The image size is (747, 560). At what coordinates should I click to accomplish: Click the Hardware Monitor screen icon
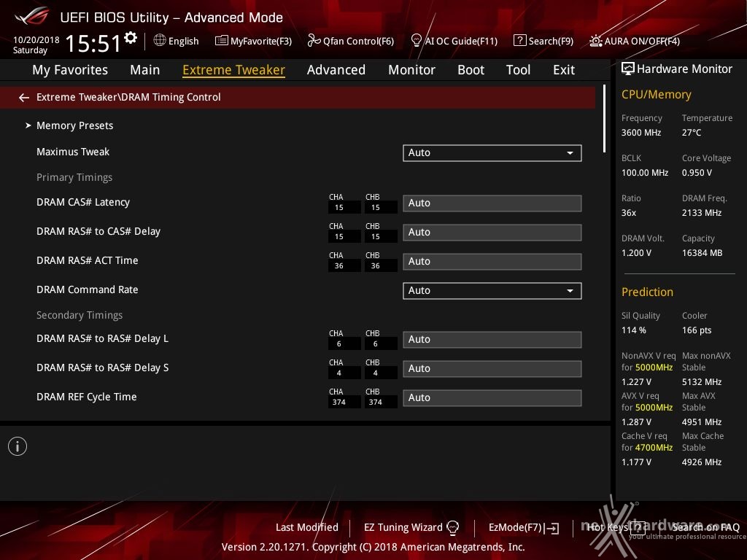click(x=628, y=69)
